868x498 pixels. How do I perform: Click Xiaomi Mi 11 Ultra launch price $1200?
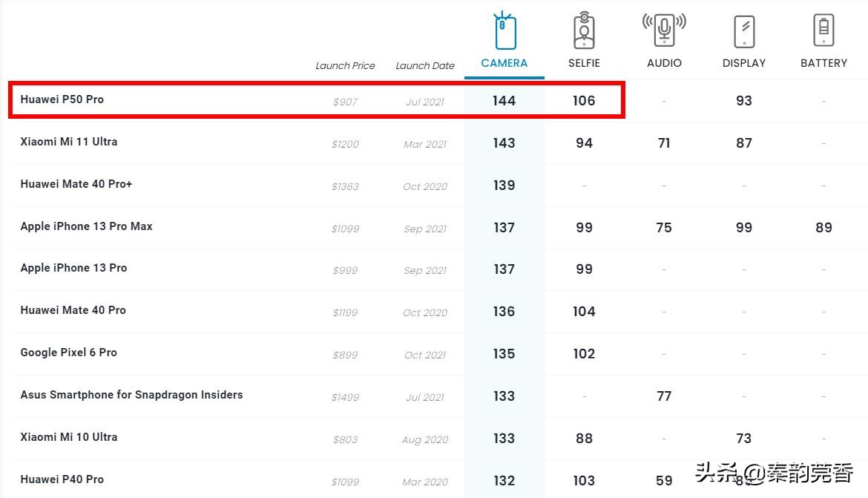[345, 144]
